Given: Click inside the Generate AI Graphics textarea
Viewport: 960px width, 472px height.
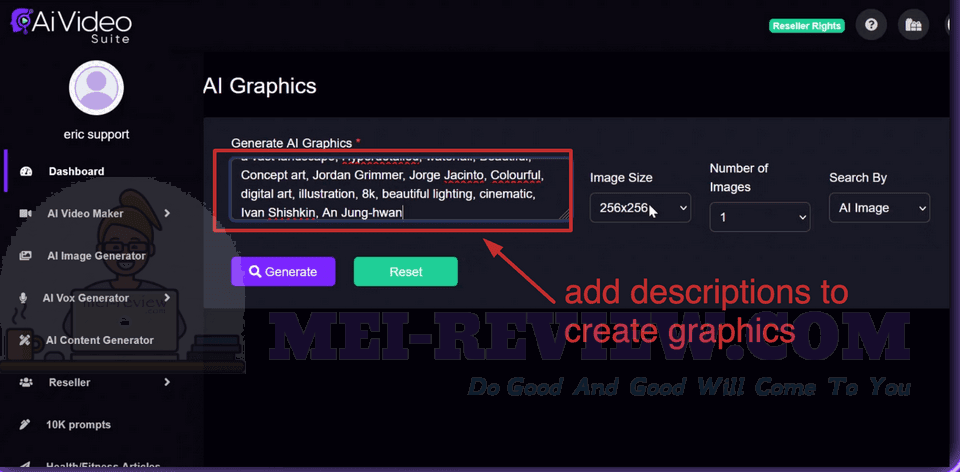Looking at the screenshot, I should coord(400,189).
